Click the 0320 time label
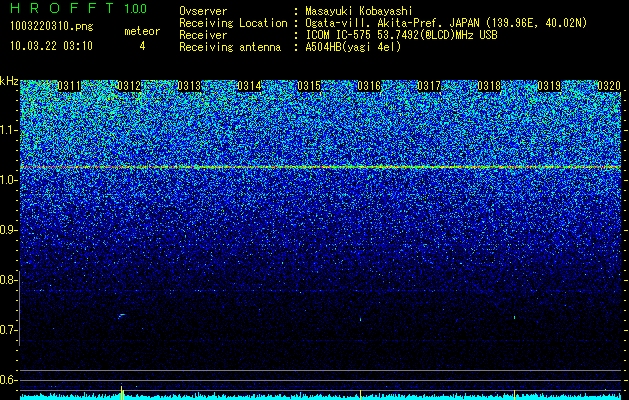Viewport: 629px width, 400px height. coord(609,86)
